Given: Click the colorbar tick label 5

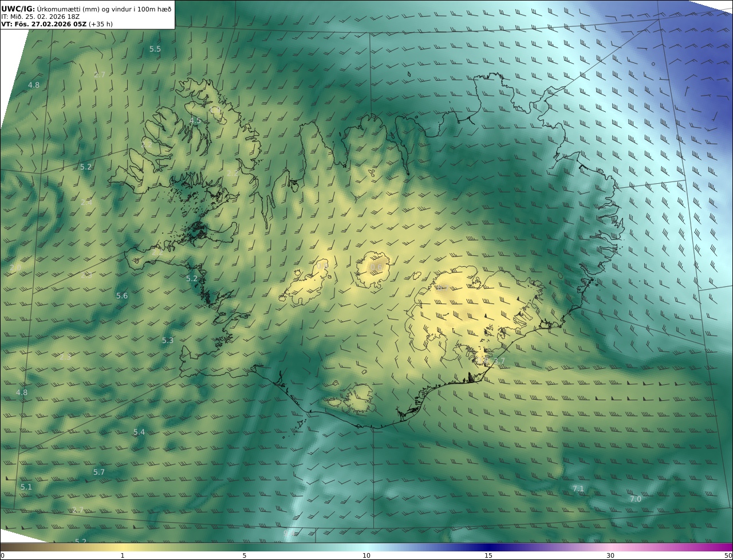Looking at the screenshot, I should 245,556.
